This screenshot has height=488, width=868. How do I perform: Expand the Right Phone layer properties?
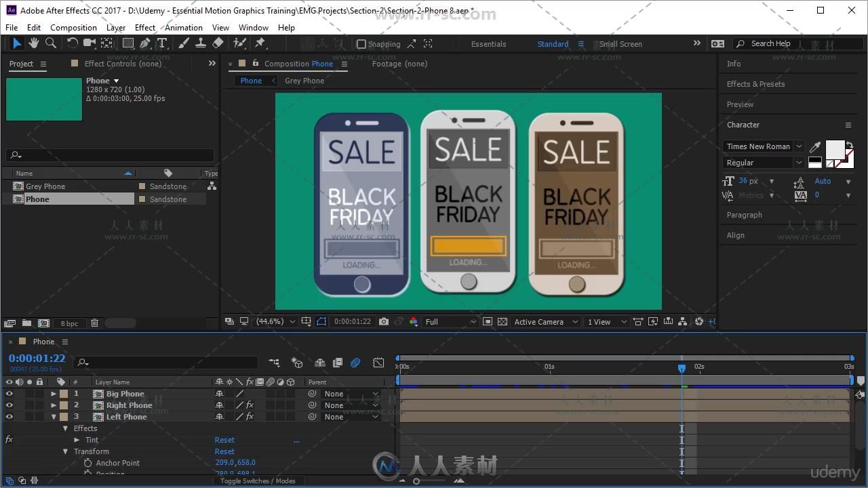pos(54,405)
